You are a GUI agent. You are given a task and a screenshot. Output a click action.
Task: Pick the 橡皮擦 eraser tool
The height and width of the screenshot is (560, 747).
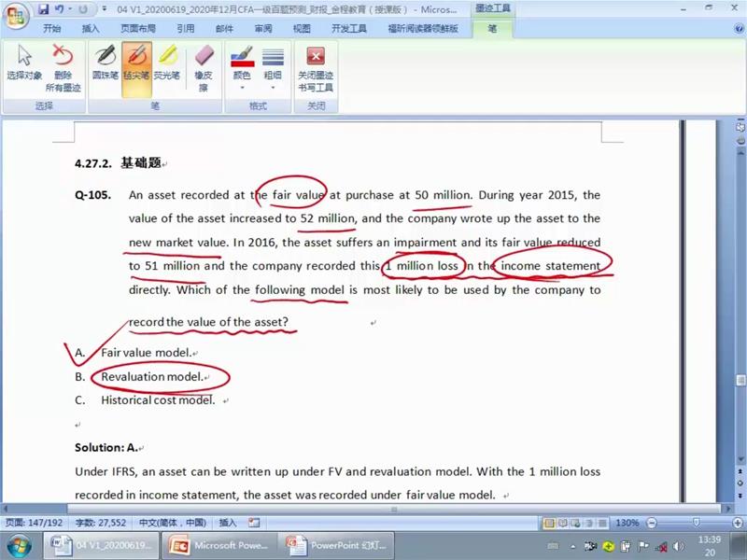204,68
